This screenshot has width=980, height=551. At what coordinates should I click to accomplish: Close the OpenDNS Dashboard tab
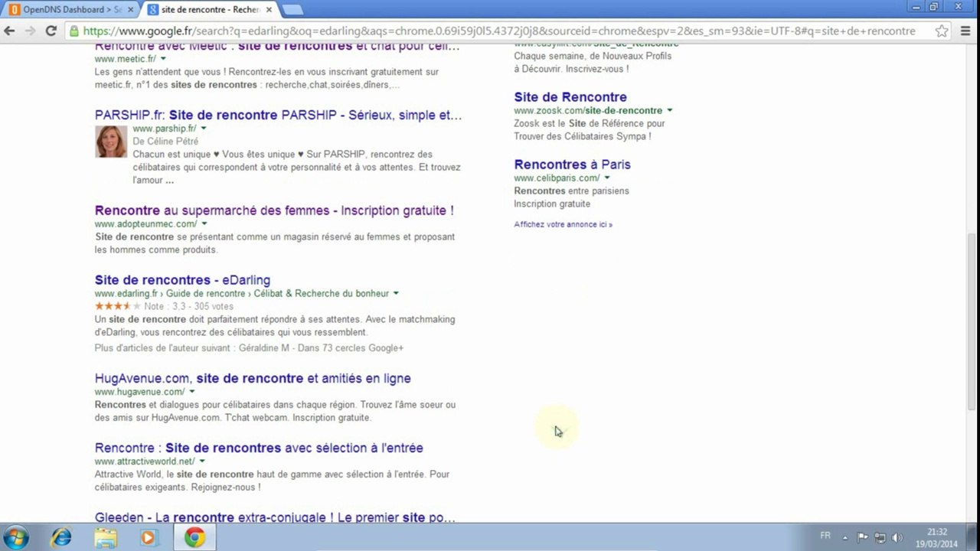click(129, 10)
